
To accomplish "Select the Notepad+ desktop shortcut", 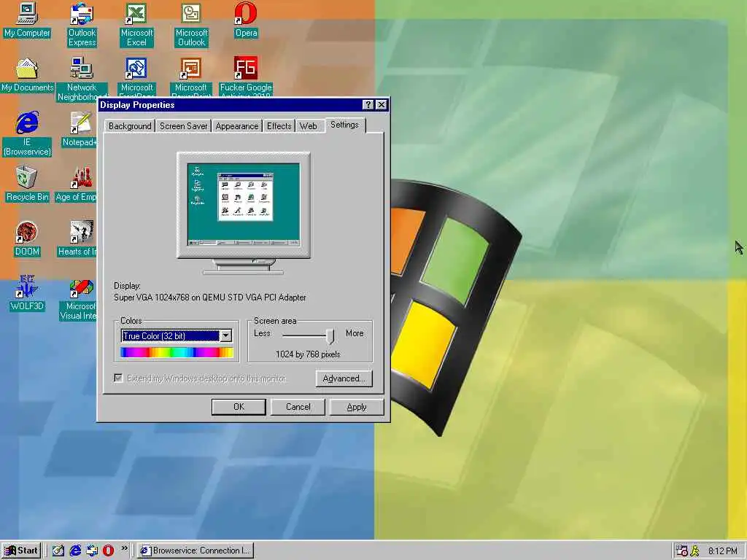I will (x=80, y=130).
